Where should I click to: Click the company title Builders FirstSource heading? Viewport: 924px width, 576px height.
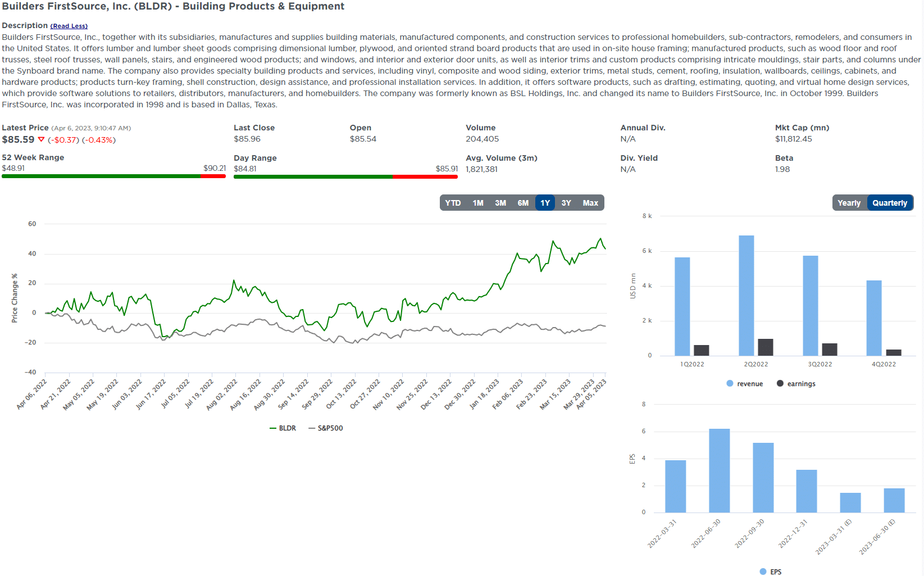173,6
